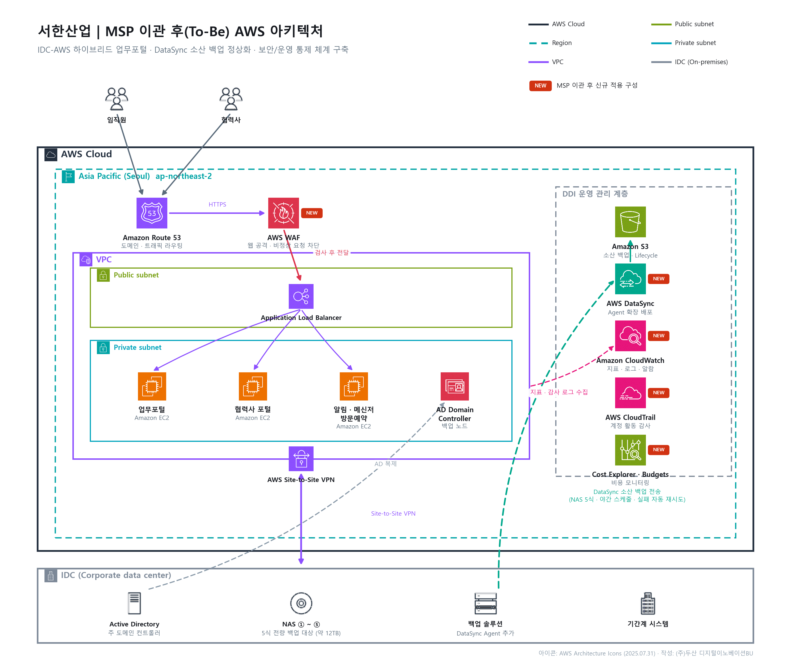Select the 'DataSync 소산 백업 전송' label
The width and height of the screenshot is (791, 672).
[627, 492]
